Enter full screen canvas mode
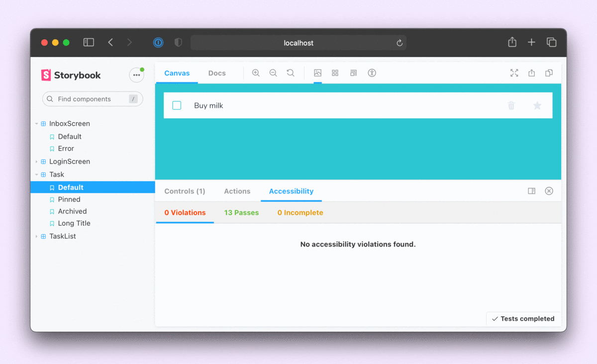The width and height of the screenshot is (597, 364). pyautogui.click(x=514, y=73)
